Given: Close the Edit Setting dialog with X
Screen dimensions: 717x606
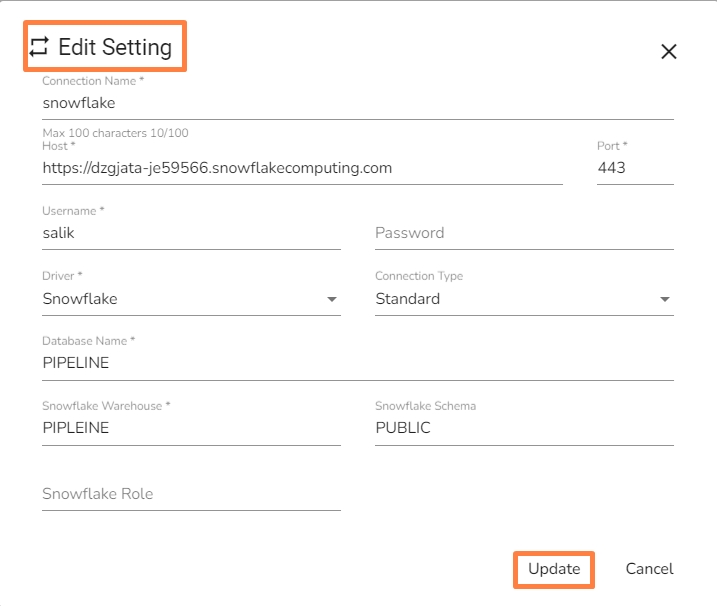Looking at the screenshot, I should 669,52.
